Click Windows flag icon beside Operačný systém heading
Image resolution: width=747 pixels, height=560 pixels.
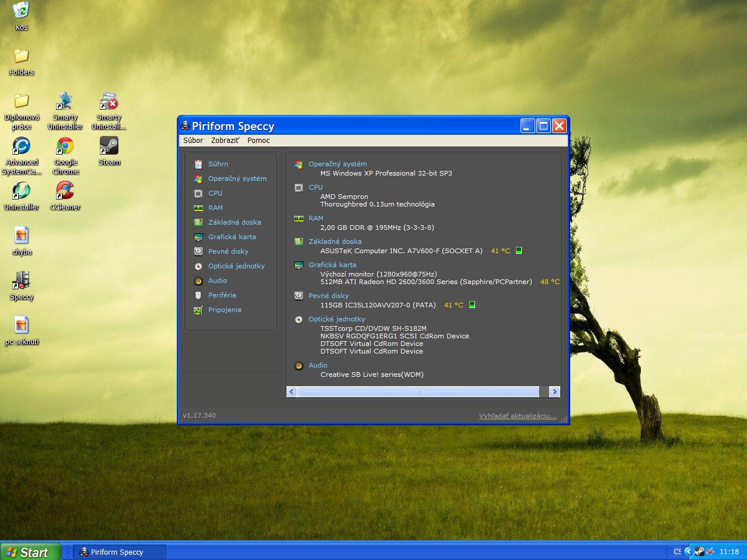299,164
